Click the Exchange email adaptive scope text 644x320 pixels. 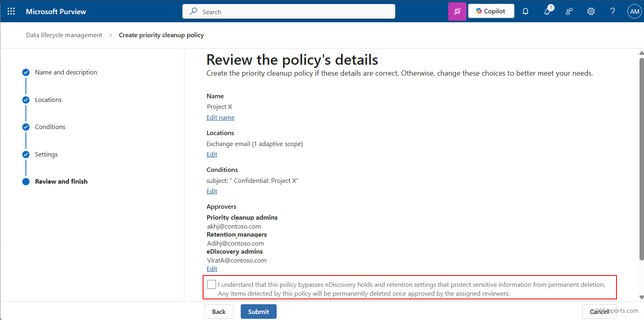(x=255, y=144)
